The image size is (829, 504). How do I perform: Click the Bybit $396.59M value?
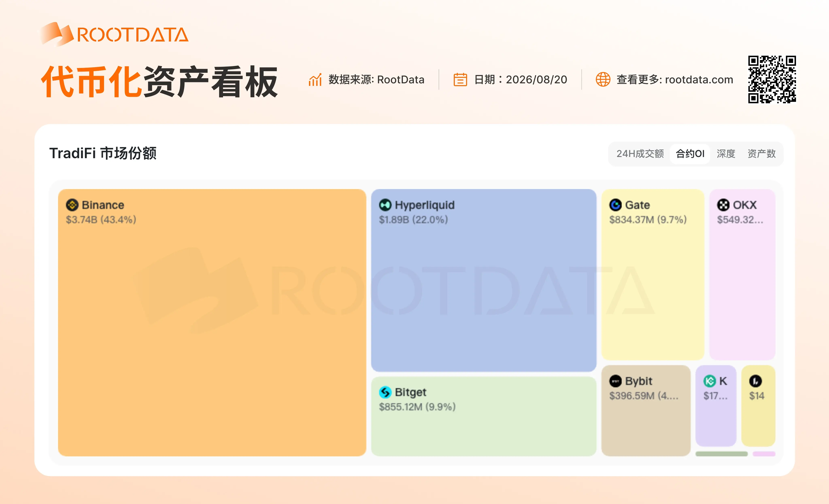(644, 396)
